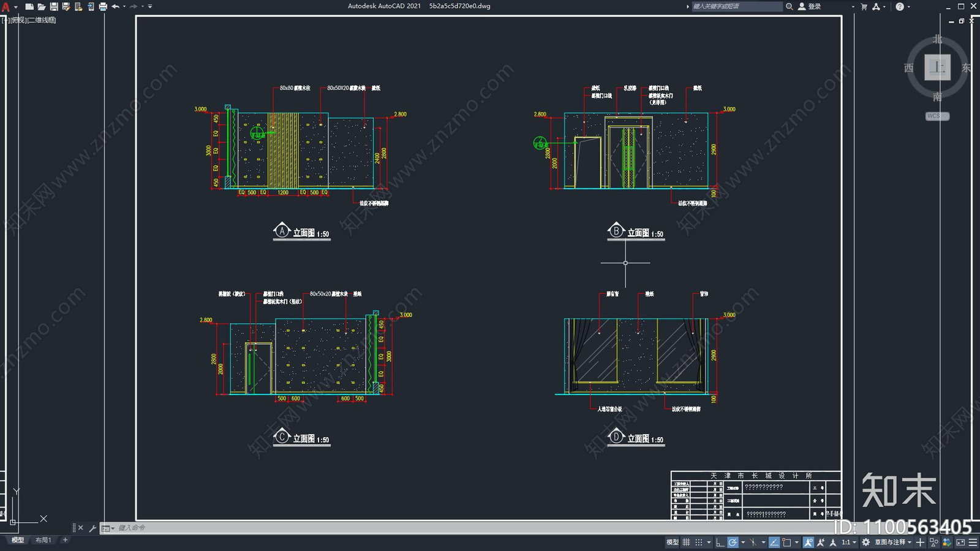Expand the snap mode settings arrow

click(x=709, y=542)
